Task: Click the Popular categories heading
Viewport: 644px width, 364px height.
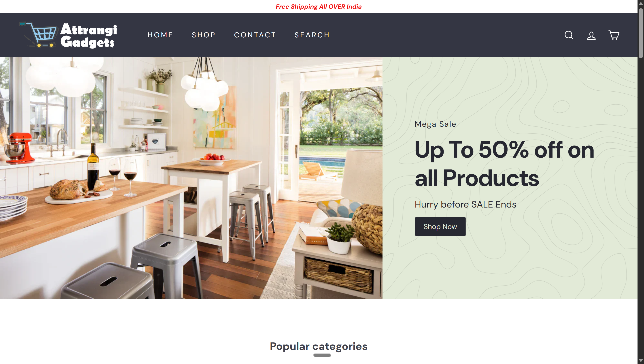Action: pyautogui.click(x=319, y=346)
